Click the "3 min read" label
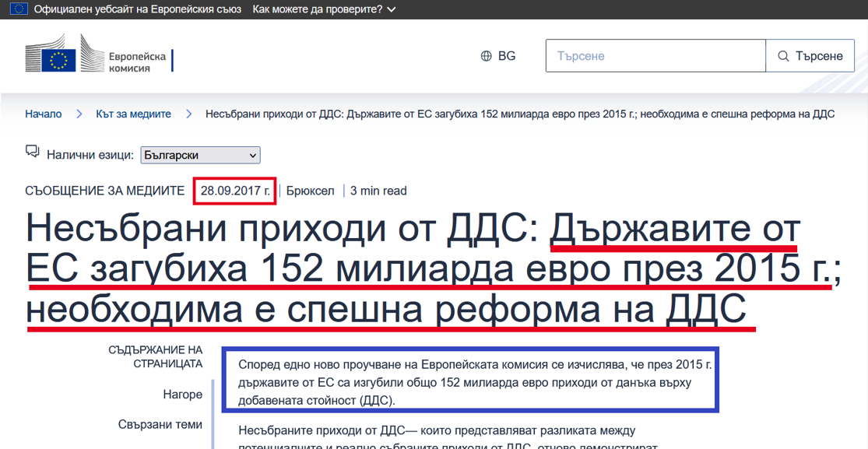The height and width of the screenshot is (449, 868). pyautogui.click(x=378, y=190)
